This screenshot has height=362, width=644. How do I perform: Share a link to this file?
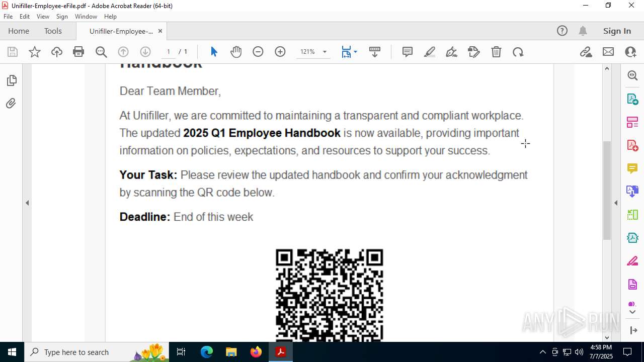(586, 52)
